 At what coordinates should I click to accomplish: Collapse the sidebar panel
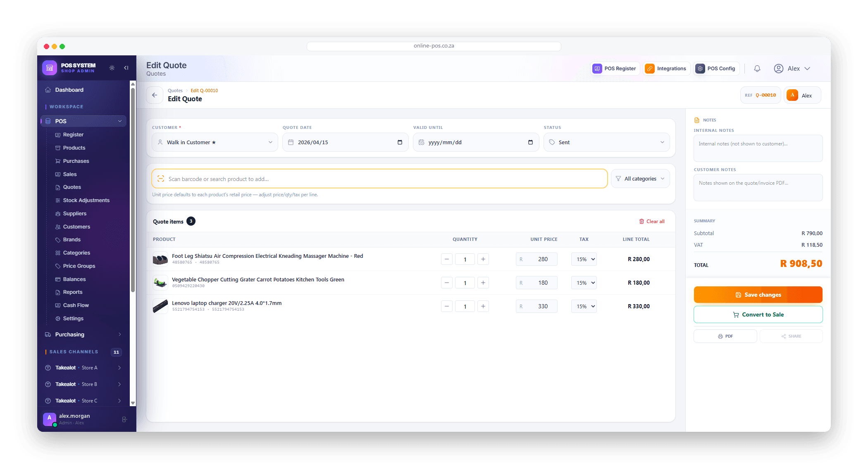click(x=126, y=68)
